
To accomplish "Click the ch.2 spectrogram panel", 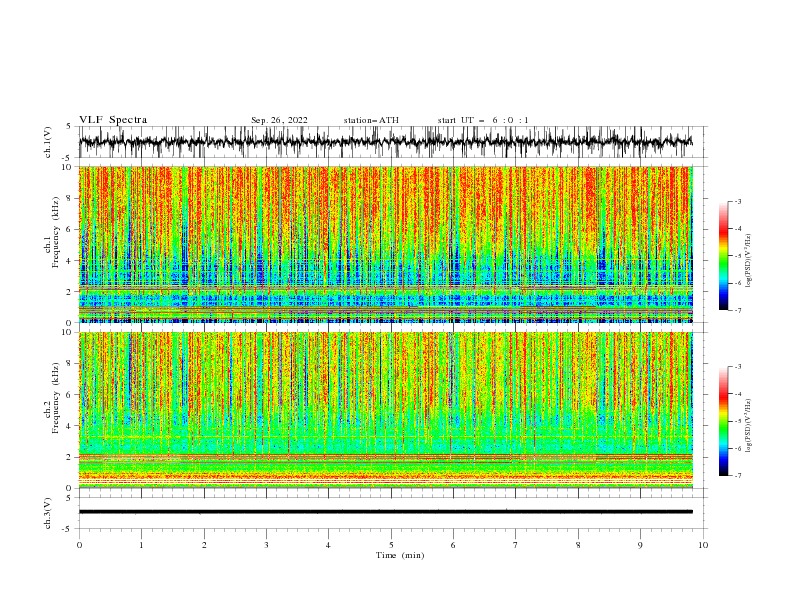I will coord(386,410).
